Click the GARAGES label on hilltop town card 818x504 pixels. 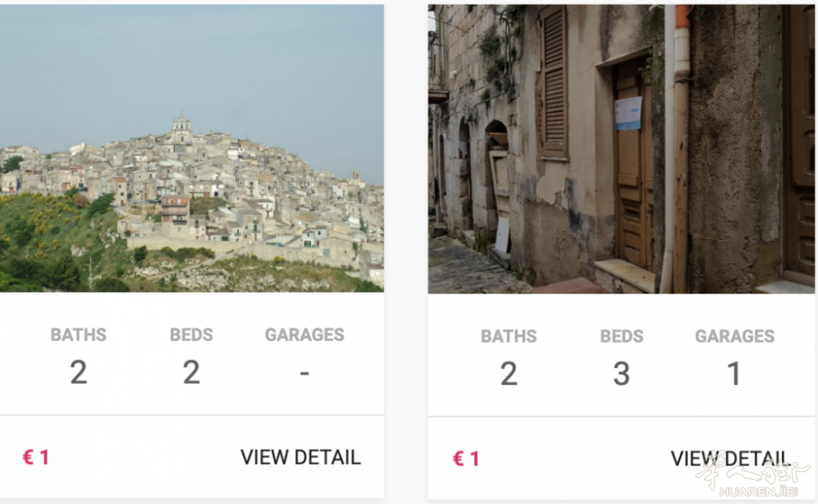pyautogui.click(x=305, y=335)
